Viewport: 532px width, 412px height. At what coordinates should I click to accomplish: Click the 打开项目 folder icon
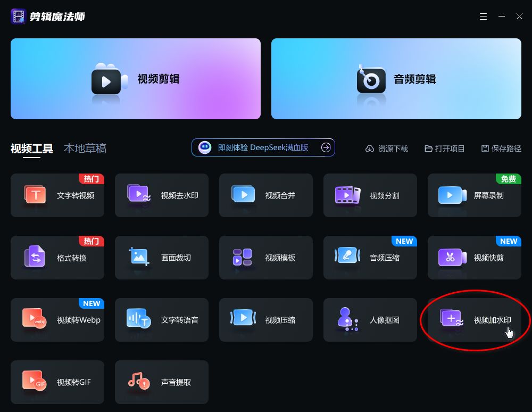click(428, 149)
